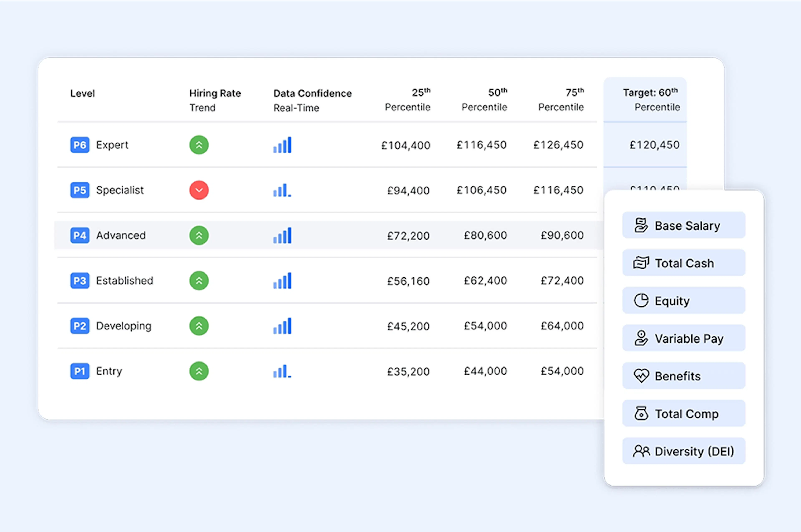Click Advanced row data confidence bars

(282, 235)
